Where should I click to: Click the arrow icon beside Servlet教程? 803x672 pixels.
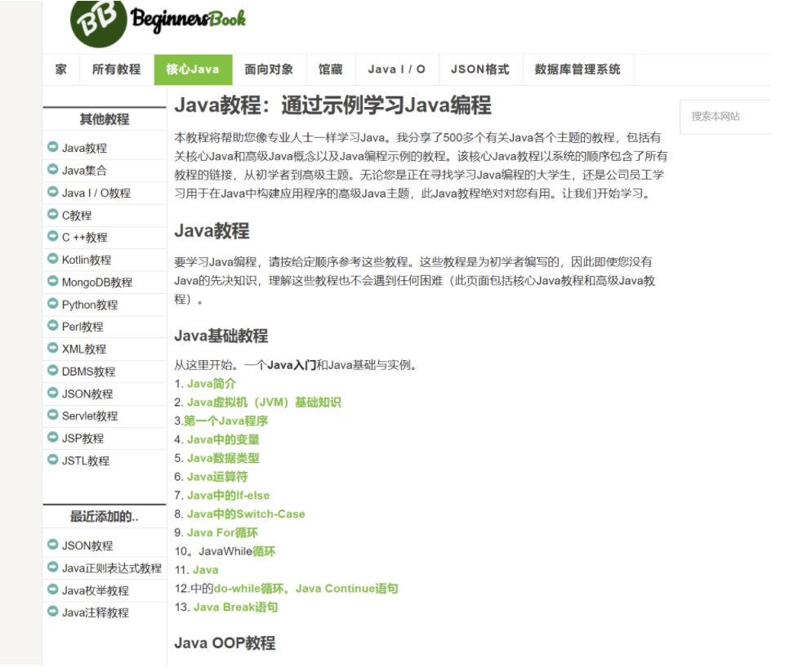tap(53, 415)
